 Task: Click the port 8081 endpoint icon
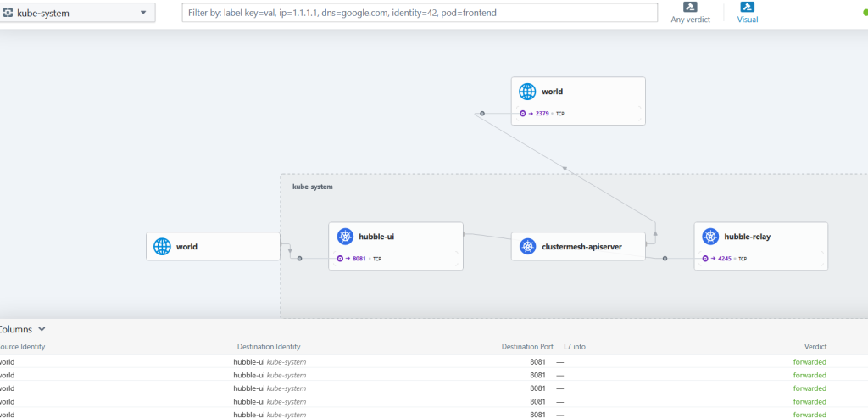click(x=340, y=259)
